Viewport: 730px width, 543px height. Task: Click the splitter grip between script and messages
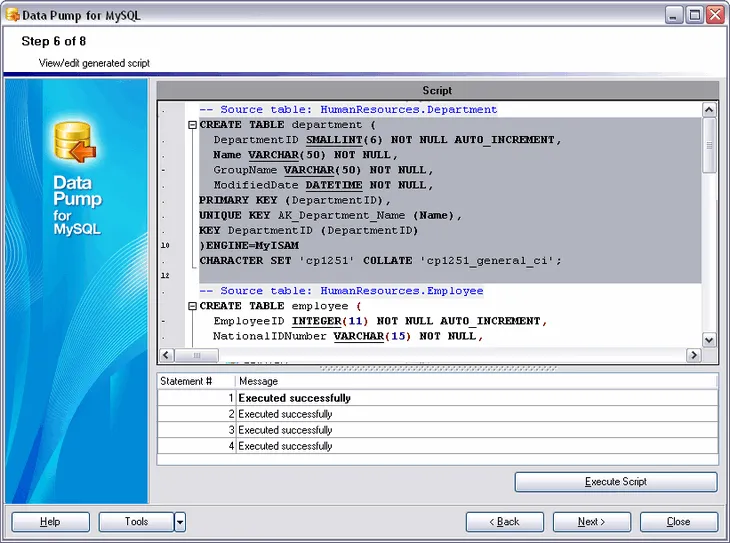coord(438,368)
